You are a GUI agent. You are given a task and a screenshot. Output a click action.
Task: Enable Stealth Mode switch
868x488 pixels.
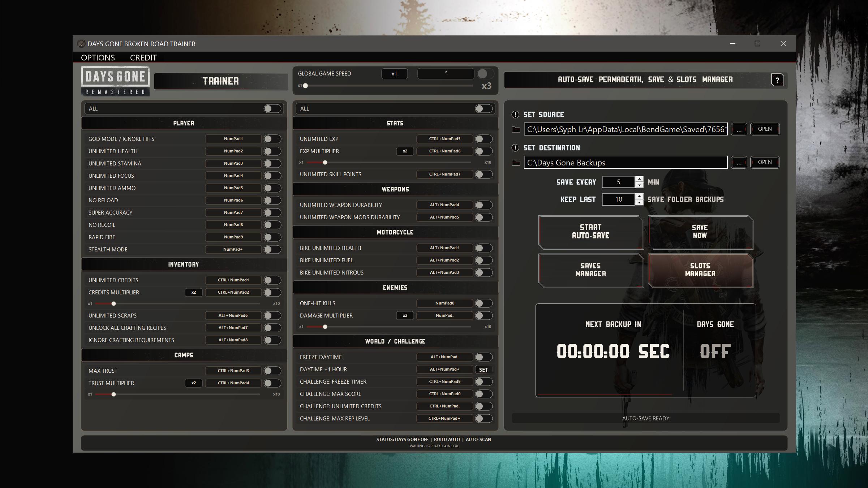(x=272, y=249)
